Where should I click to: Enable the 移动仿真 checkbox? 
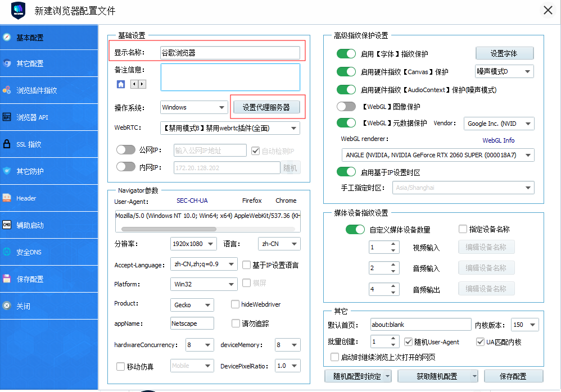(x=120, y=367)
